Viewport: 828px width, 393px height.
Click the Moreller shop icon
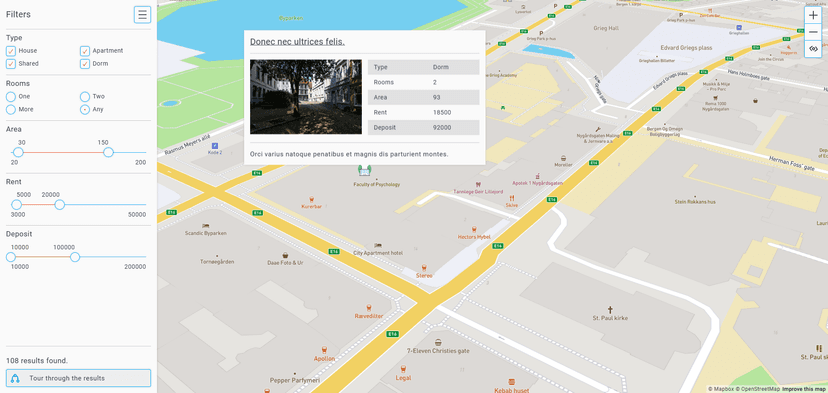click(563, 158)
